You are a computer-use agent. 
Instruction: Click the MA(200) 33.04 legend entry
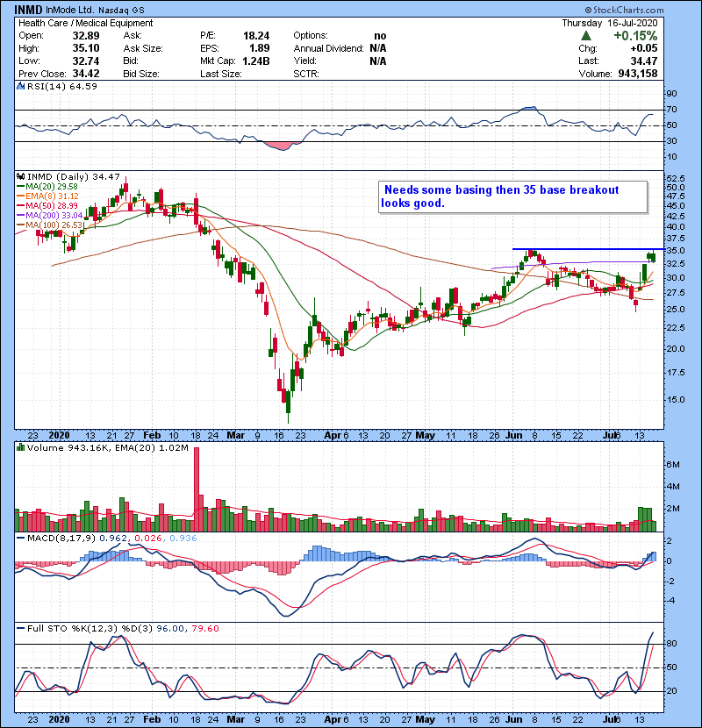(50, 216)
